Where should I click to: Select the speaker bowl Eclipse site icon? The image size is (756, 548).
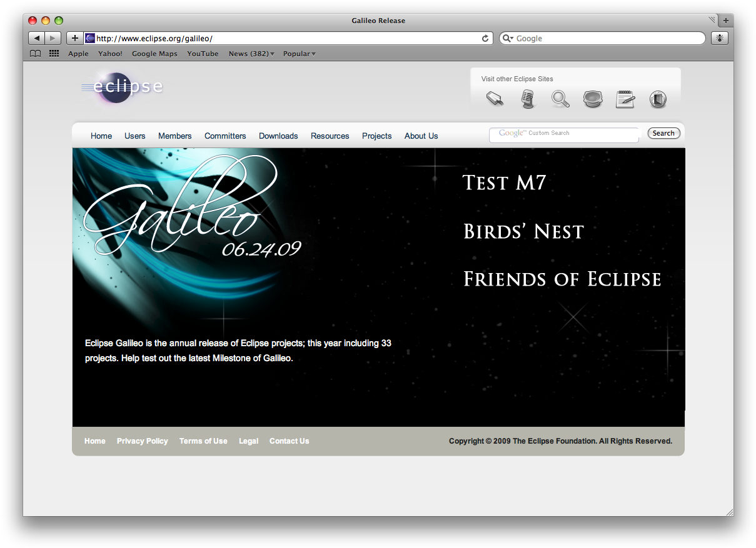[x=592, y=99]
